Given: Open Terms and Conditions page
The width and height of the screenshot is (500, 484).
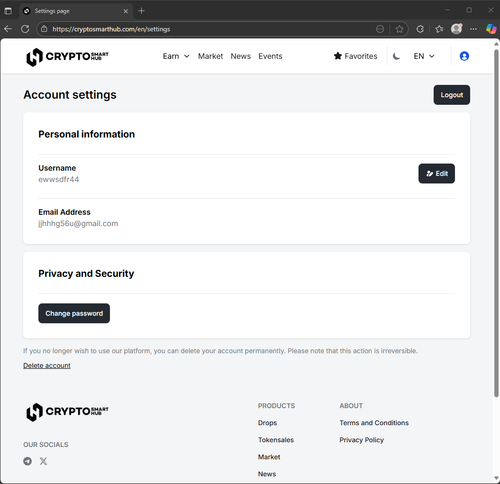Looking at the screenshot, I should coord(374,423).
